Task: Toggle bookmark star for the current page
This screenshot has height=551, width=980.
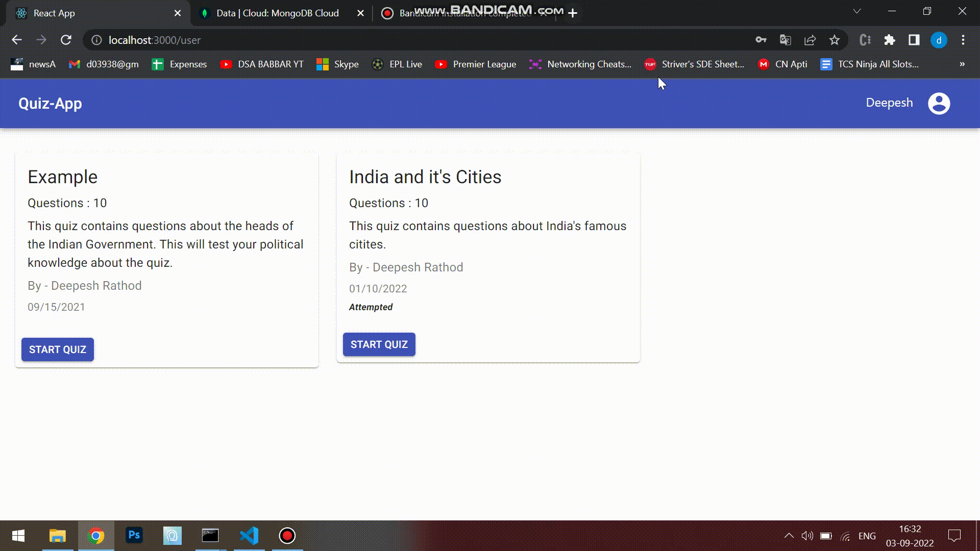Action: (x=834, y=40)
